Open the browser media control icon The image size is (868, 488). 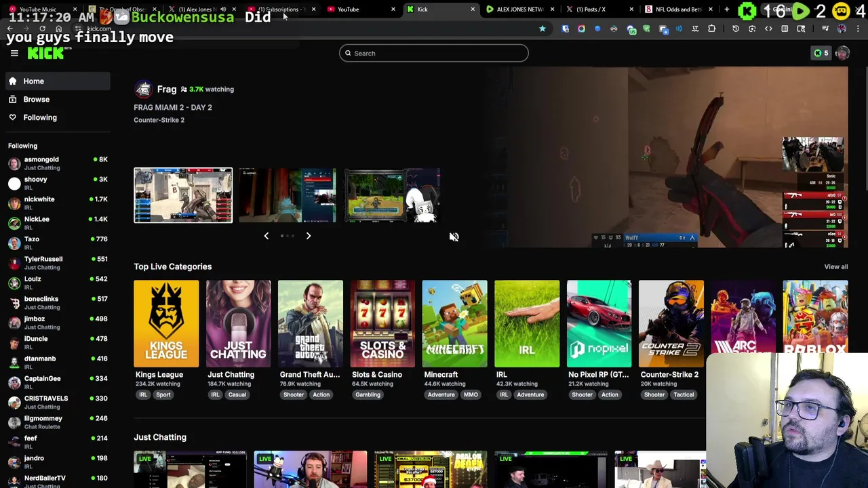[825, 28]
